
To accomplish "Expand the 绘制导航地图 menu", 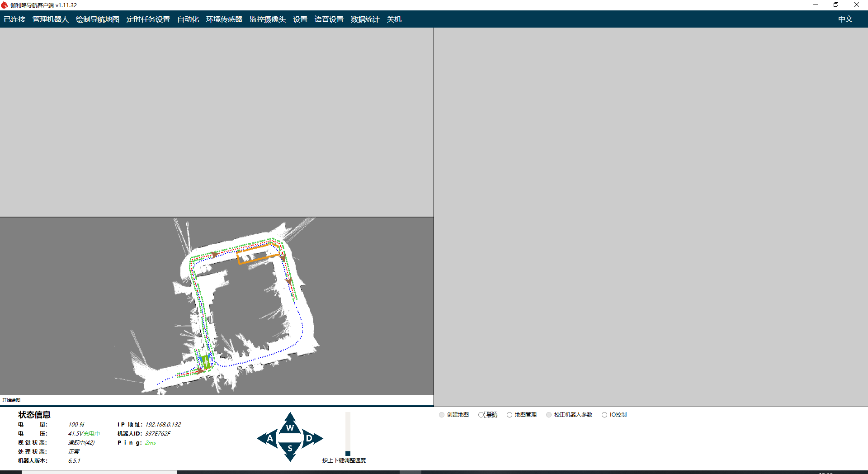I will [97, 19].
